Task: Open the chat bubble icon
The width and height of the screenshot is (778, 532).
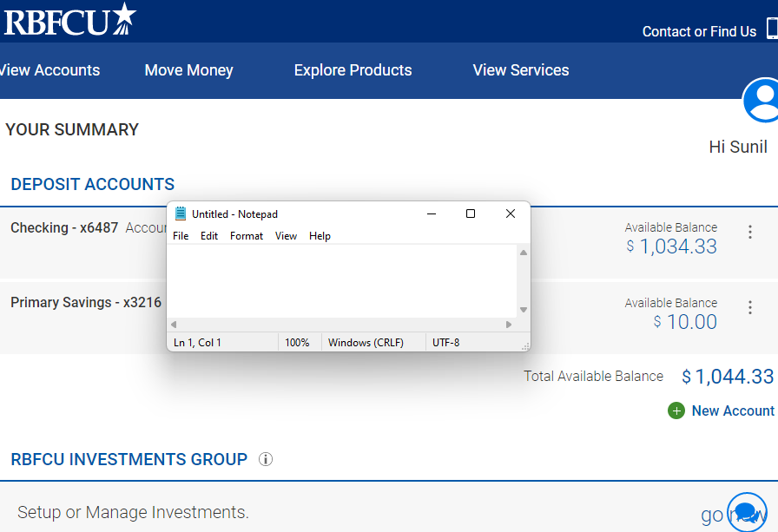Action: click(748, 512)
